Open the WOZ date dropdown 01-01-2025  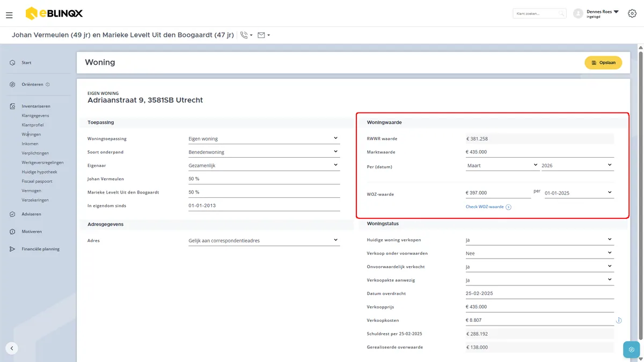[579, 193]
